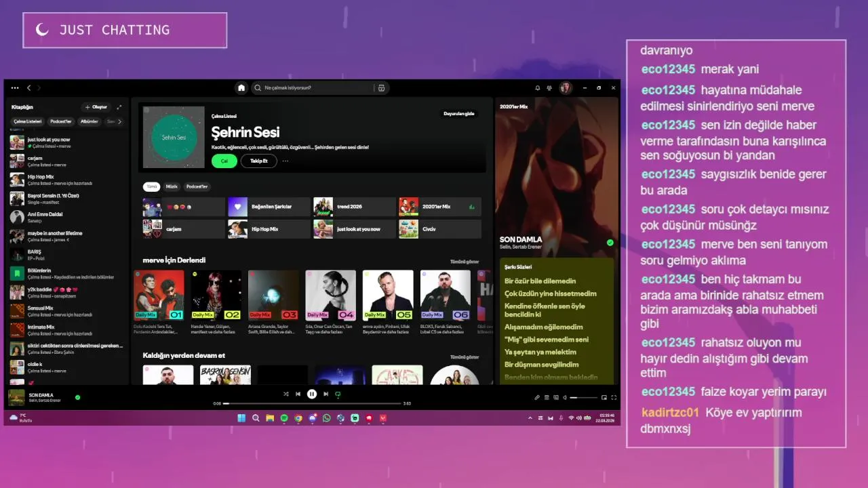Enter full screen player view
The image size is (868, 488).
click(614, 398)
